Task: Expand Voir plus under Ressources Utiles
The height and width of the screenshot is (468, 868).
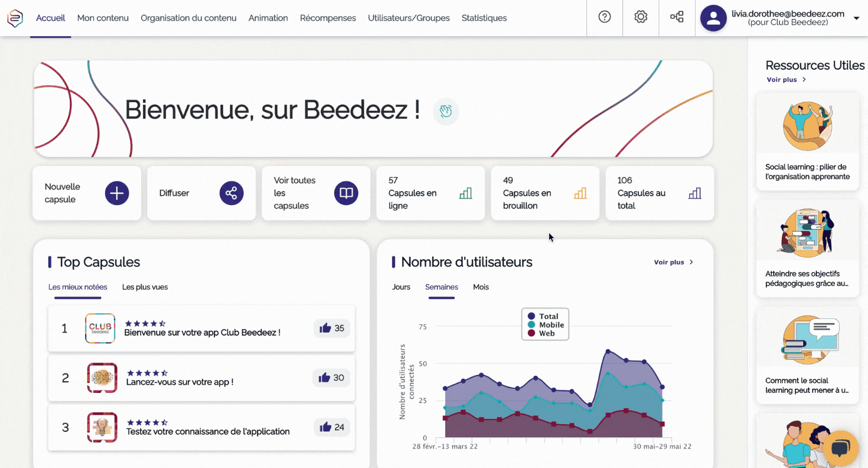Action: tap(786, 80)
